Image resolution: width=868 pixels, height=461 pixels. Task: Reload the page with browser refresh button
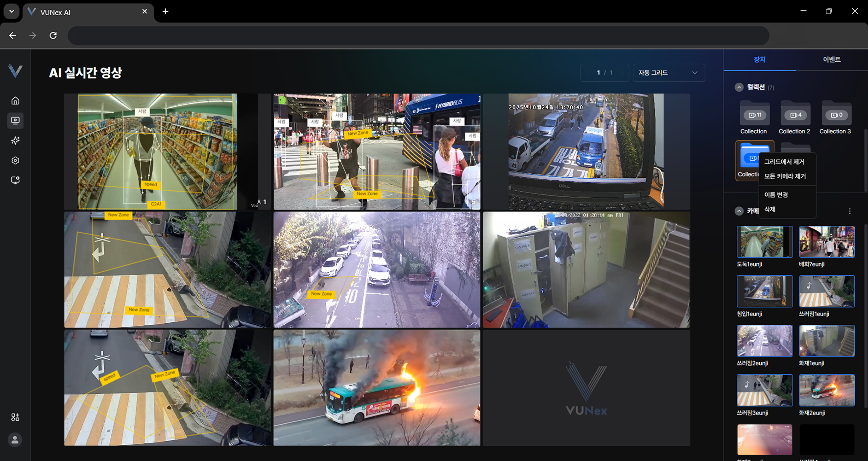pos(53,35)
